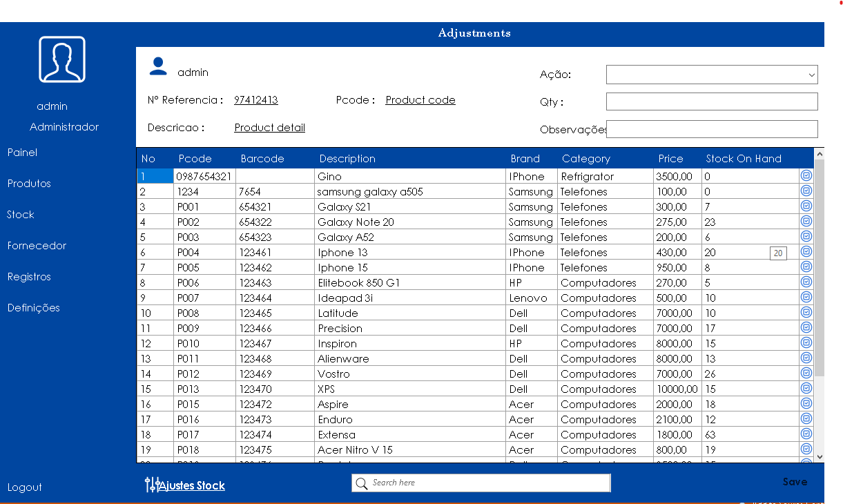Open Produtos in the sidebar menu
The height and width of the screenshot is (504, 843).
coord(29,184)
